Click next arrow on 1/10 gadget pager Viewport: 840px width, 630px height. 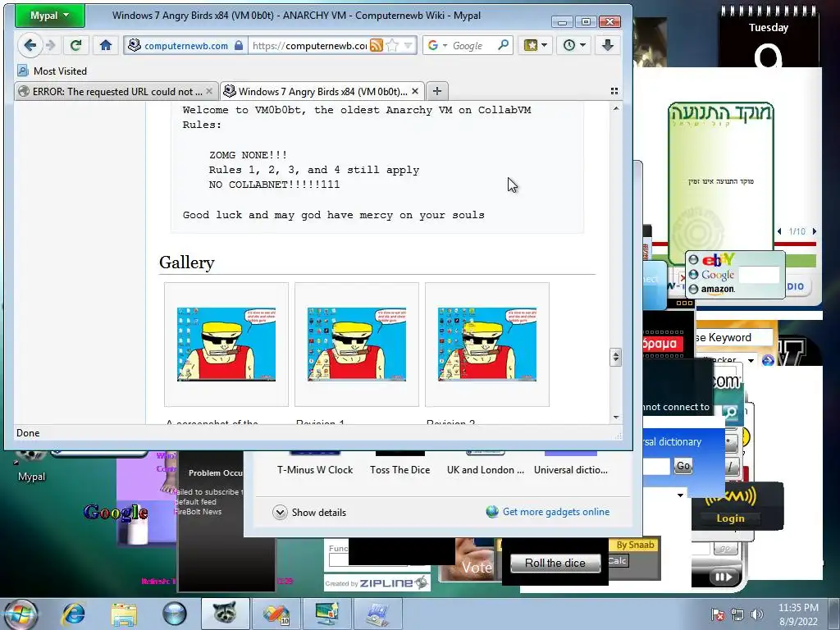pos(815,231)
